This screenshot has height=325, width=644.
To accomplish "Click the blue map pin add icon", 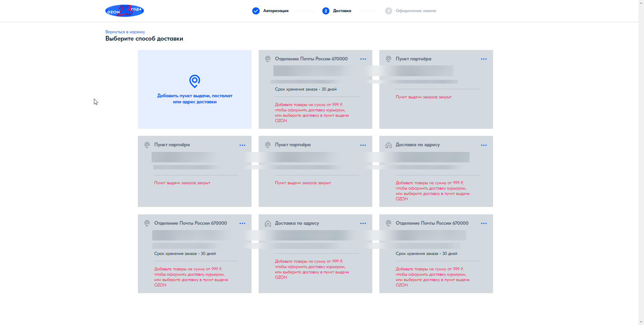I will pyautogui.click(x=195, y=81).
